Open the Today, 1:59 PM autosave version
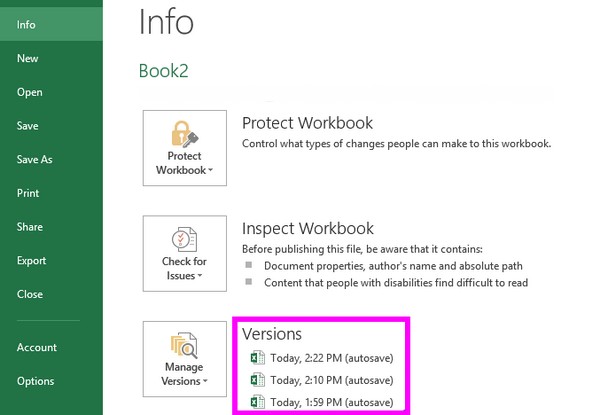 point(332,402)
